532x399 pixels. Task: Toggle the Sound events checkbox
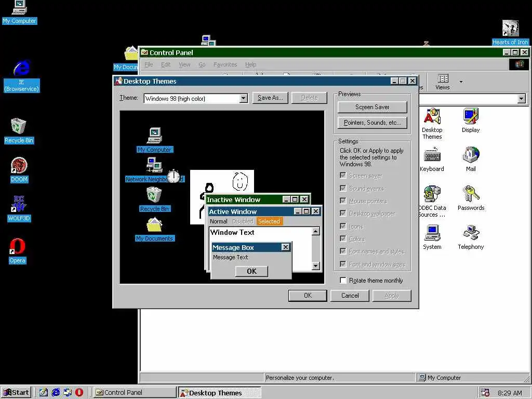pyautogui.click(x=343, y=188)
